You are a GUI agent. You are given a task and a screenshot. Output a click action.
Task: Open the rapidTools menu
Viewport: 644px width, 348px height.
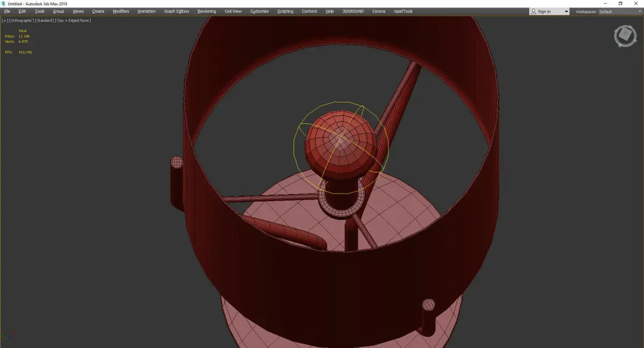coord(402,11)
